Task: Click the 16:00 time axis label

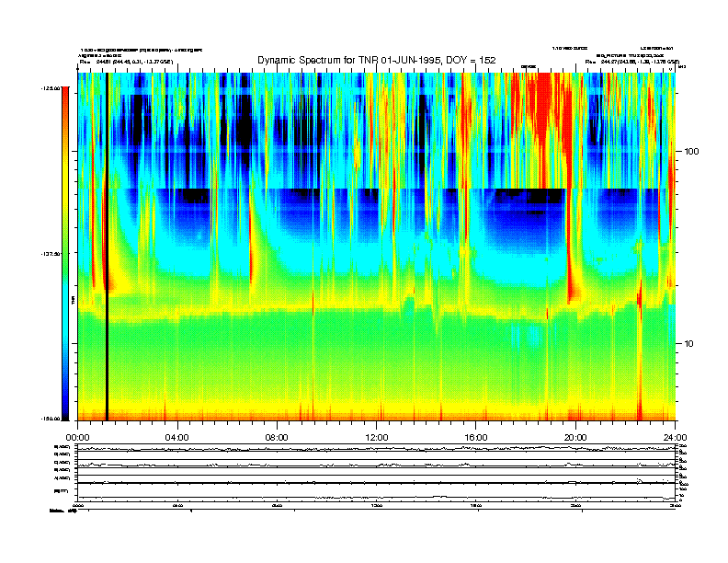Action: [x=476, y=438]
